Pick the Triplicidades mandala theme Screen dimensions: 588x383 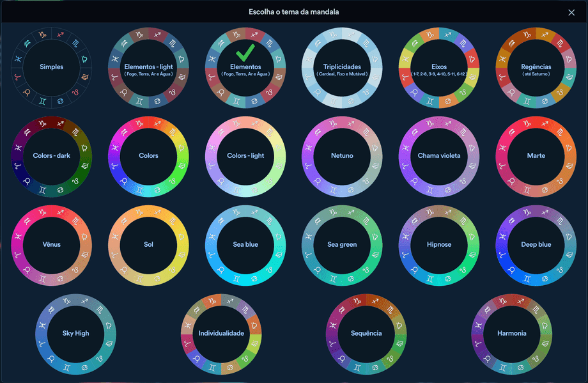click(342, 68)
